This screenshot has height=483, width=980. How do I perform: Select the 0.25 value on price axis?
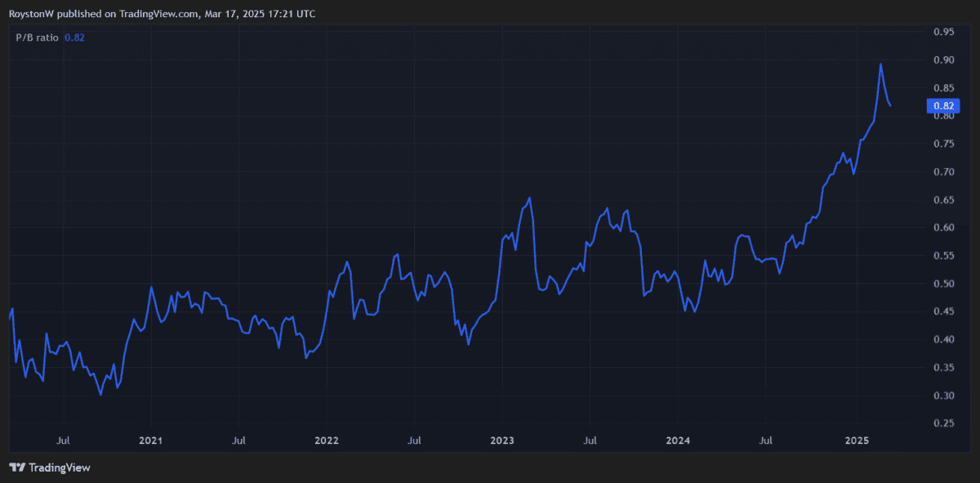[943, 423]
